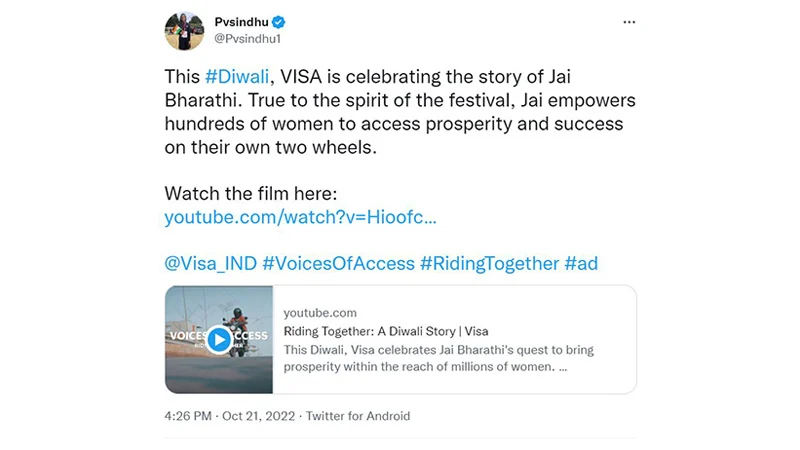Image resolution: width=800 pixels, height=450 pixels.
Task: Click the 4:26 PM timestamp
Action: pos(187,416)
